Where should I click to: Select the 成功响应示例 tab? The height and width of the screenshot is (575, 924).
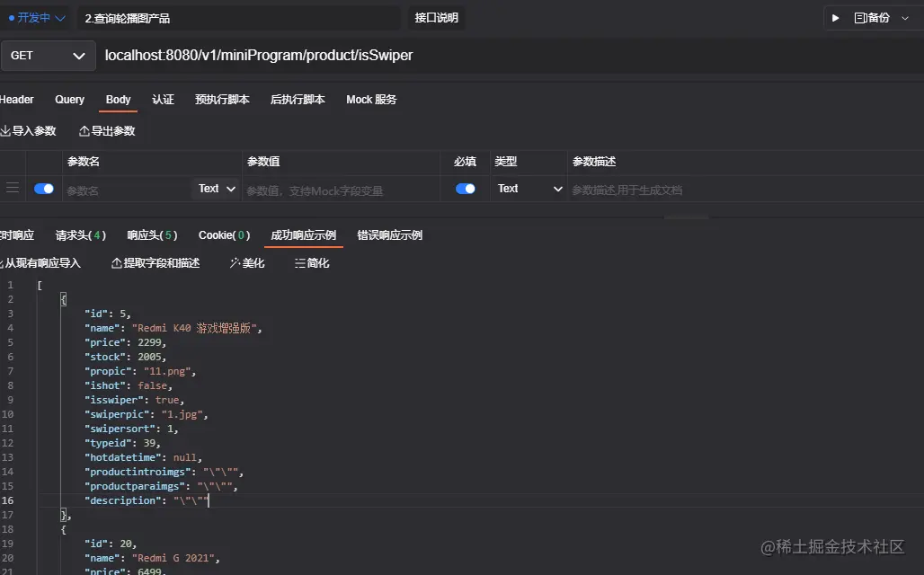pyautogui.click(x=304, y=235)
